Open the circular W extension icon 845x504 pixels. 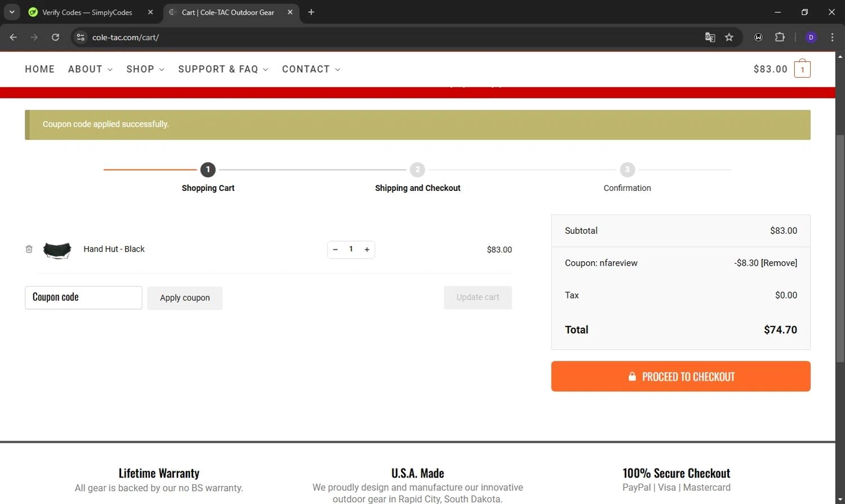[758, 37]
